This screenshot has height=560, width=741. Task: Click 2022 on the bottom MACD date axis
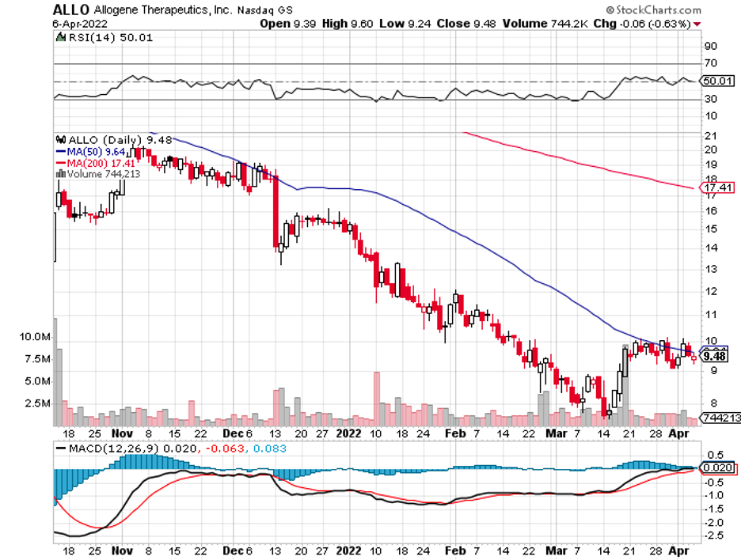[348, 551]
